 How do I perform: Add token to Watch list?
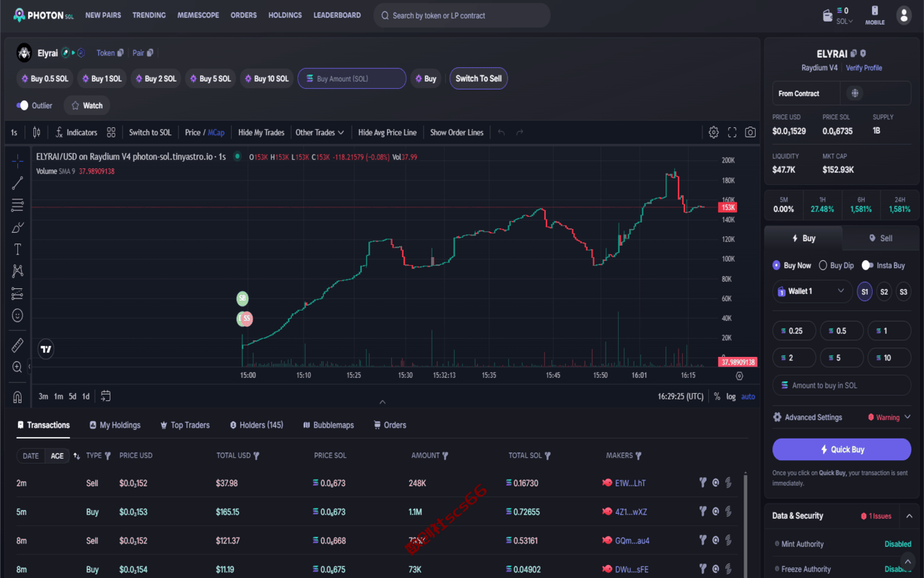coord(87,105)
